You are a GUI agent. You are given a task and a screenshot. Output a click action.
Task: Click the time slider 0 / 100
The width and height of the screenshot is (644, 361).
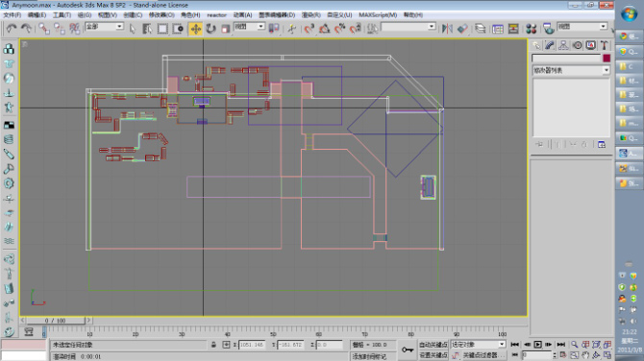[x=56, y=321]
